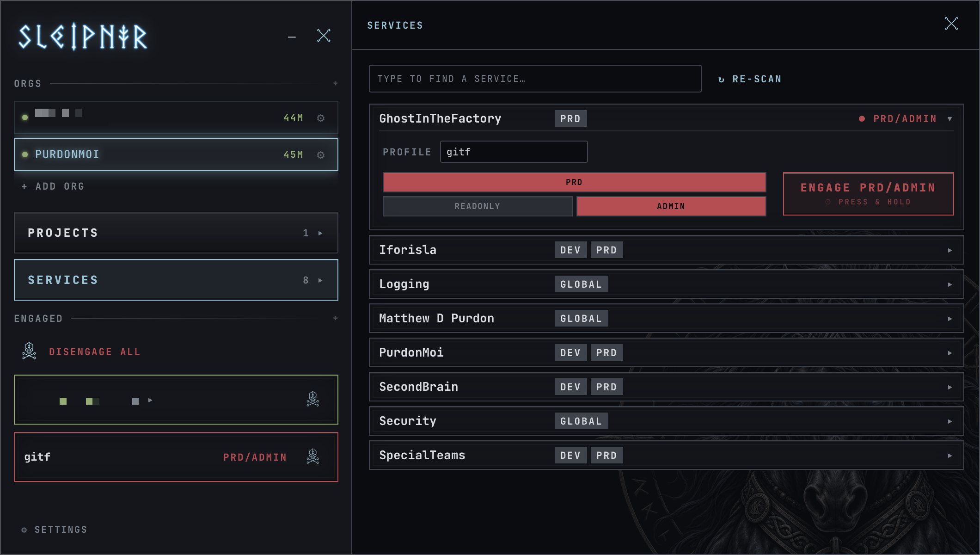980x555 pixels.
Task: Click the PRD tag on GhostInTheFactory
Action: point(570,118)
